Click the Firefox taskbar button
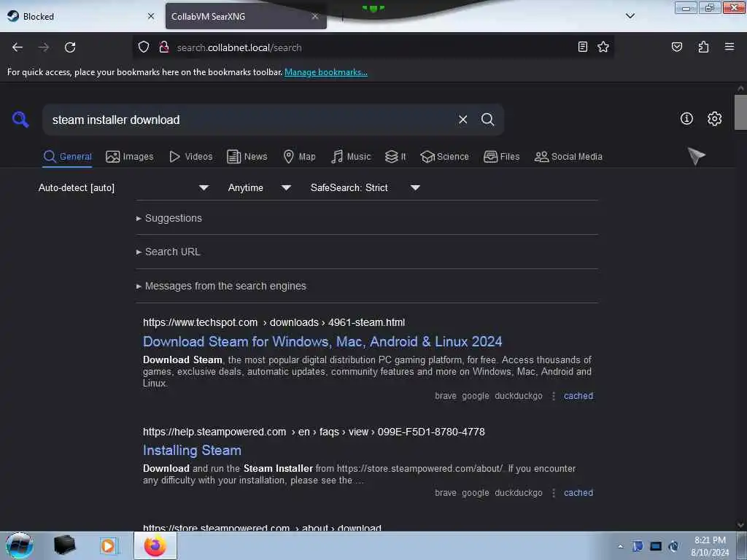Image resolution: width=747 pixels, height=560 pixels. [x=155, y=545]
